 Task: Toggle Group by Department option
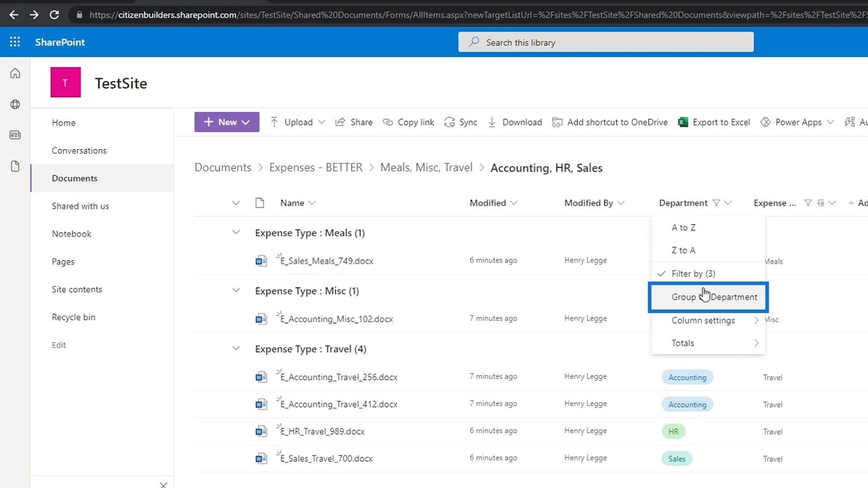[714, 297]
